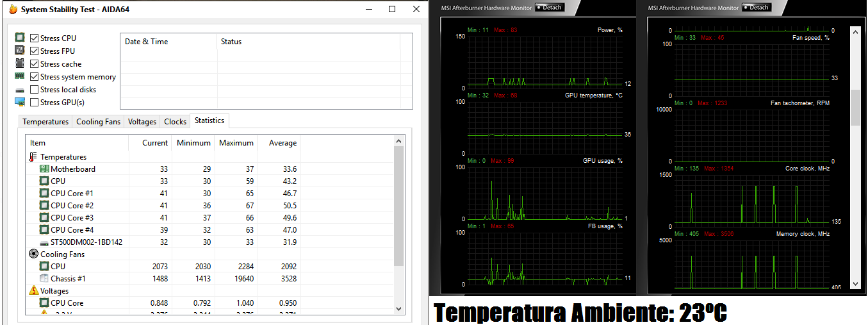
Task: Uncheck the Stress cache checkbox
Action: [x=35, y=64]
